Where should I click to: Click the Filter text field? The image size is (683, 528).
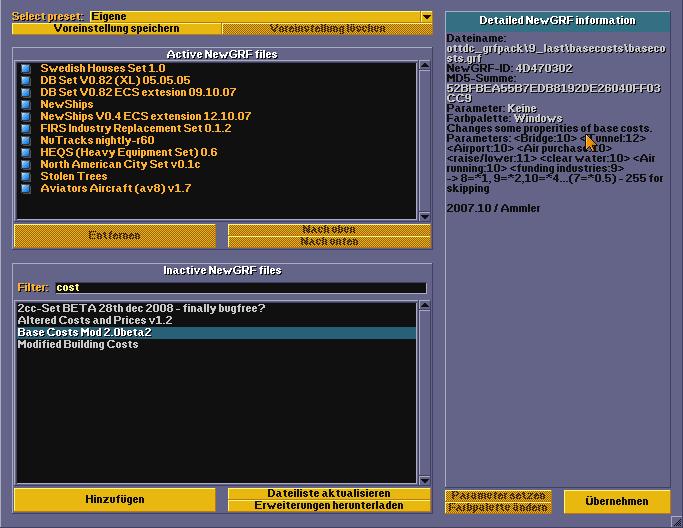(x=240, y=288)
